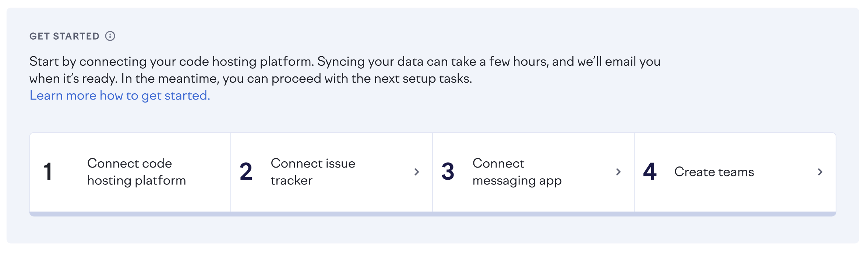Open the 'Learn more how to get started' link

[120, 96]
